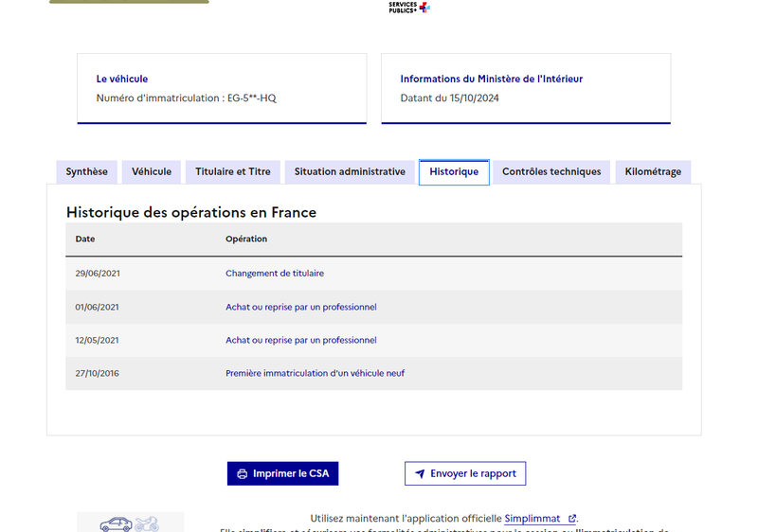Click the date 01/06/2021
The image size is (758, 532).
coord(98,307)
